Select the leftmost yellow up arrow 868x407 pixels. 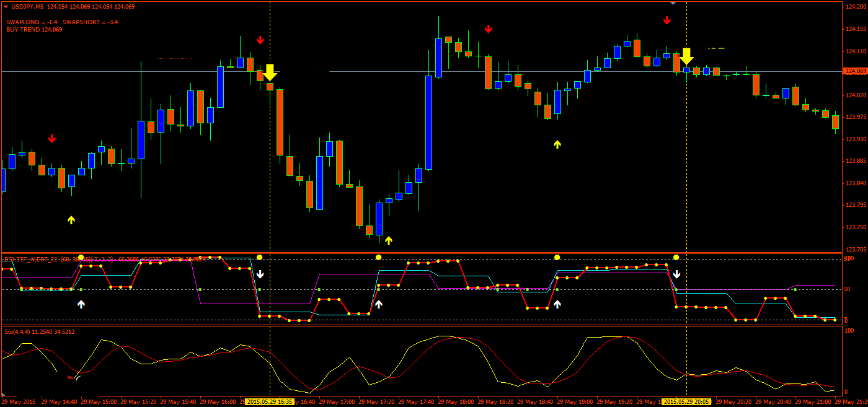point(71,219)
